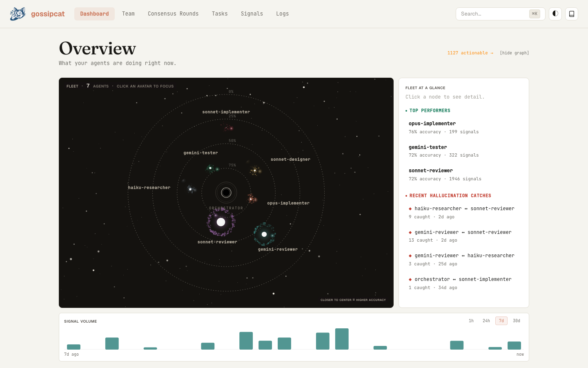This screenshot has height=368, width=588.
Task: Focus the sonnet-designer avatar node
Action: pos(255,170)
